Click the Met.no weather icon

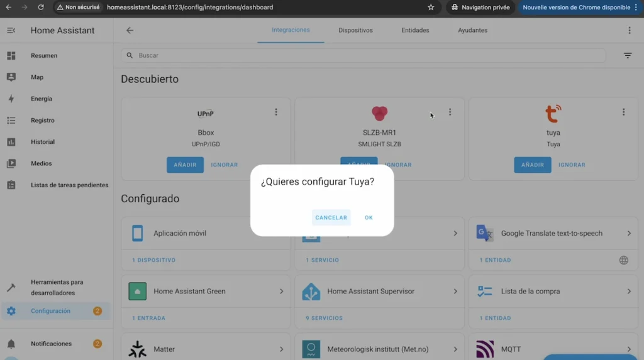tap(311, 349)
